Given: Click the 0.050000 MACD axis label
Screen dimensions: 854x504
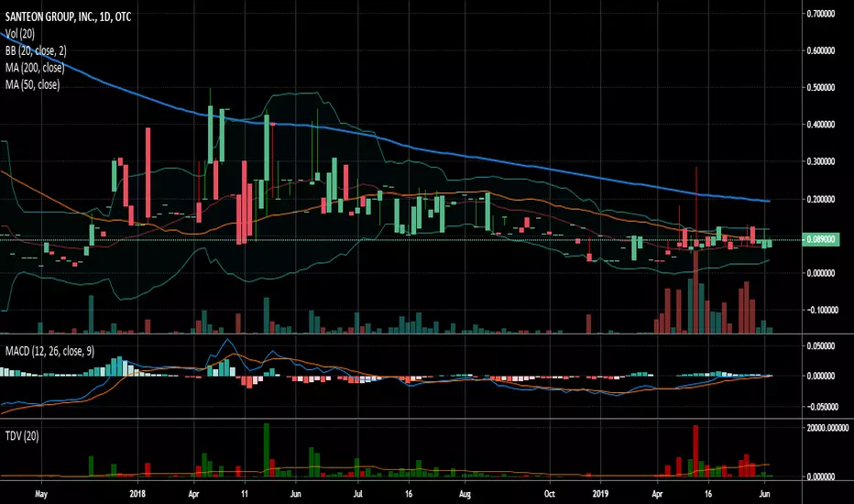Looking at the screenshot, I should (821, 346).
